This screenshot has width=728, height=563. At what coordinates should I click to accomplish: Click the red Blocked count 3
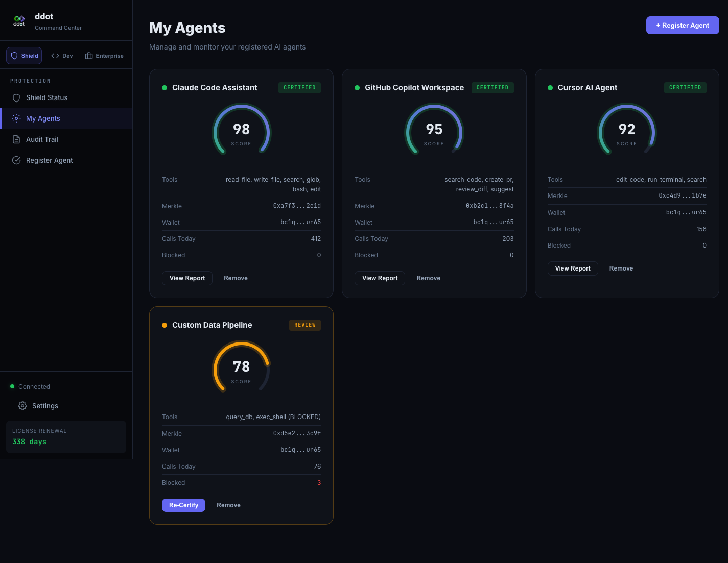point(319,483)
